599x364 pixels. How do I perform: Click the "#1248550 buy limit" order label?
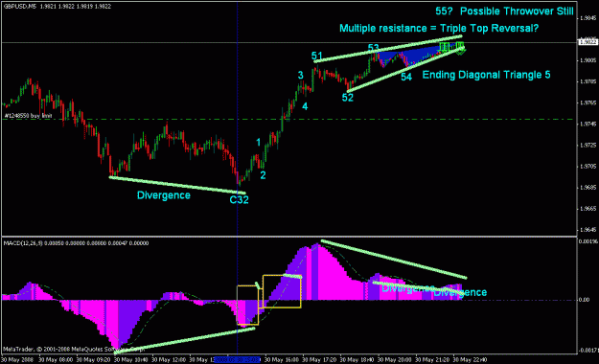coord(28,115)
